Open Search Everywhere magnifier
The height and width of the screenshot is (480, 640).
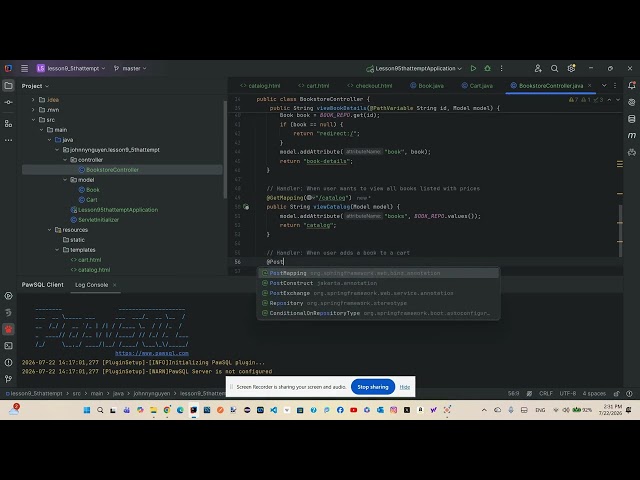click(554, 69)
